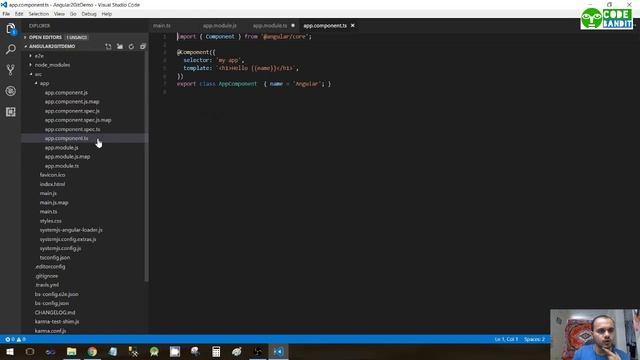Open the Go menu
The height and width of the screenshot is (360, 640).
[73, 14]
